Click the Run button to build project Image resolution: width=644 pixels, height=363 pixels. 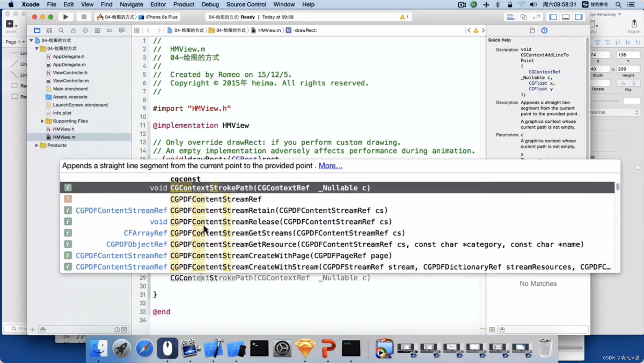(65, 17)
